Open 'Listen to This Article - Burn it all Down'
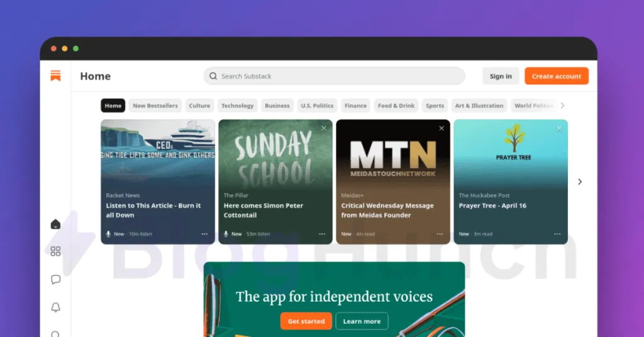Image resolution: width=644 pixels, height=337 pixels. (153, 210)
